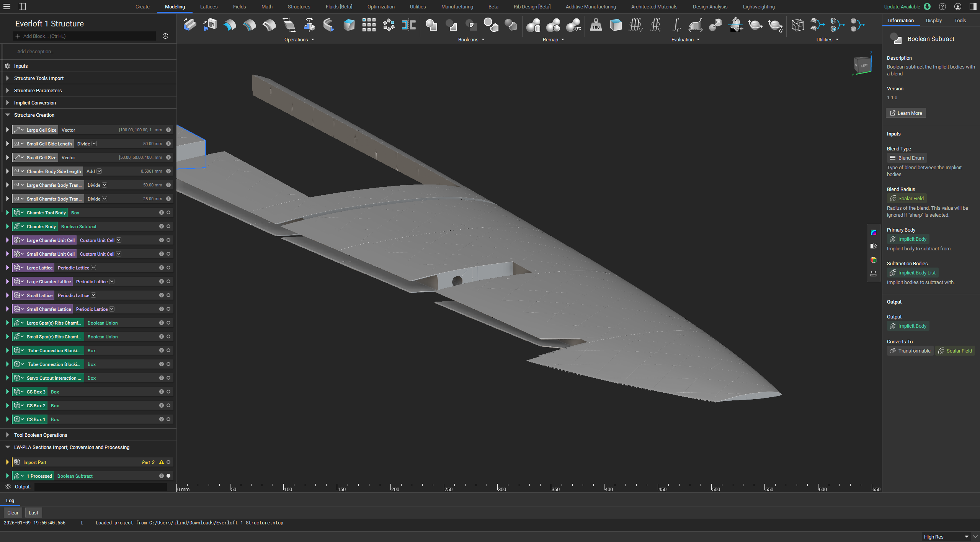This screenshot has width=980, height=542.
Task: Toggle the display dot on 1 Processed block
Action: [x=168, y=476]
